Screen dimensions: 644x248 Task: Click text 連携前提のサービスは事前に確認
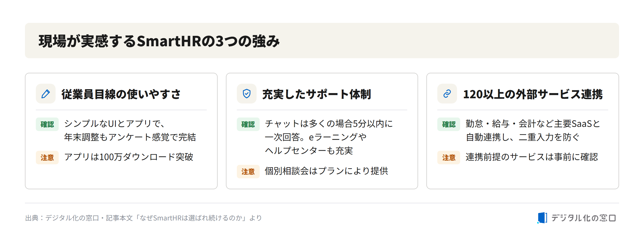click(x=532, y=157)
